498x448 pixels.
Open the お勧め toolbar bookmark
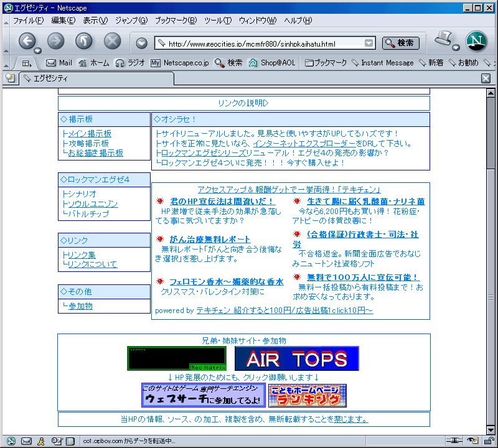tap(463, 63)
